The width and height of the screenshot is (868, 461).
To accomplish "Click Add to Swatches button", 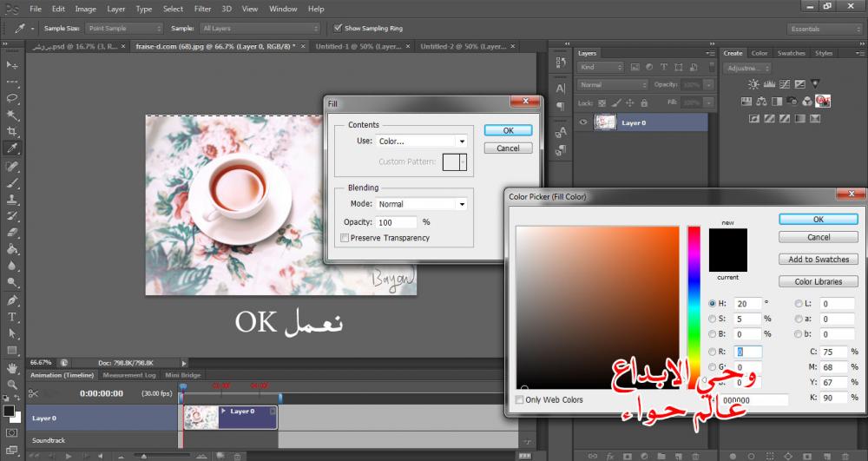I will [x=819, y=260].
